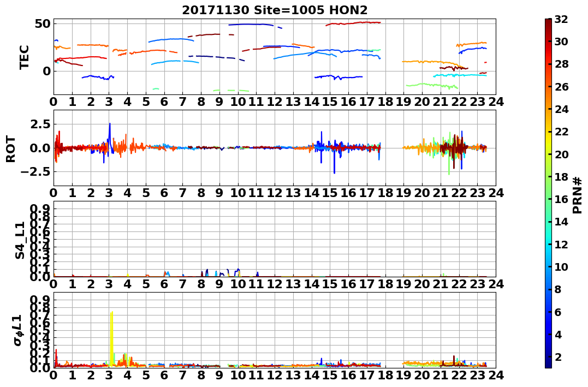The image size is (588, 387).
Task: Click colorbar tick label 24
Action: click(x=561, y=109)
